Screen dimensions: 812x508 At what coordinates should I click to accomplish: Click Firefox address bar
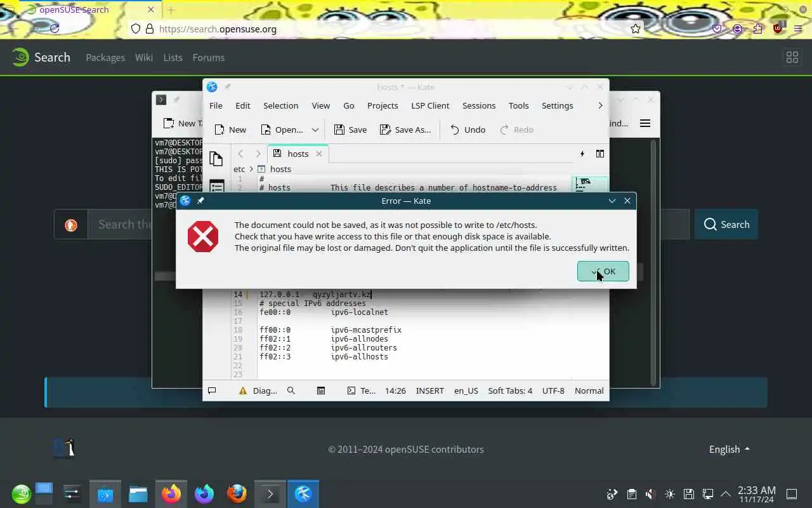(387, 29)
